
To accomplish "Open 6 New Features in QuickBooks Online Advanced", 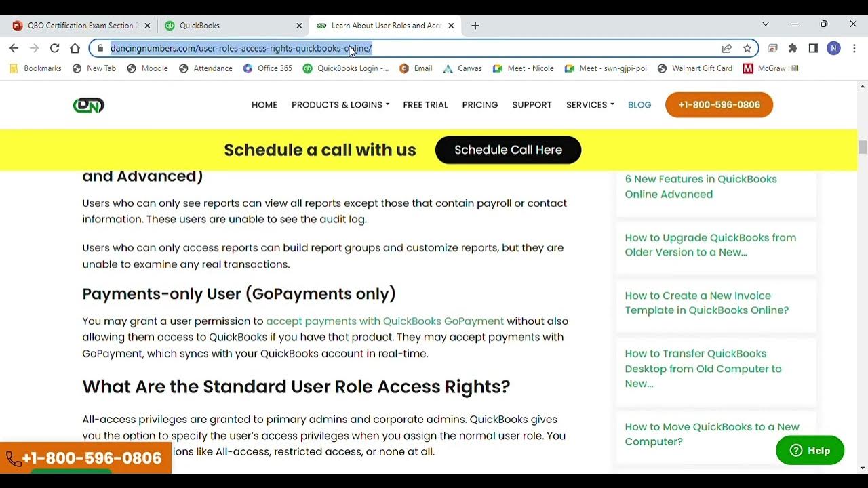I will [701, 186].
